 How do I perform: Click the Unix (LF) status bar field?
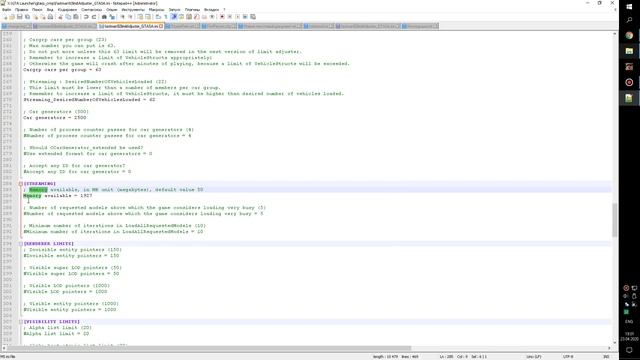point(533,357)
